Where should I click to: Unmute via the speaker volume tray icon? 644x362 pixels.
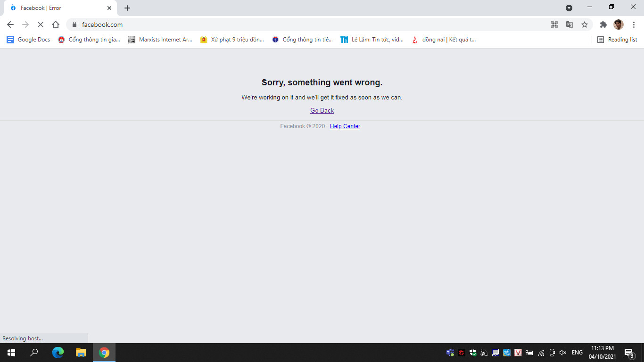(x=563, y=353)
